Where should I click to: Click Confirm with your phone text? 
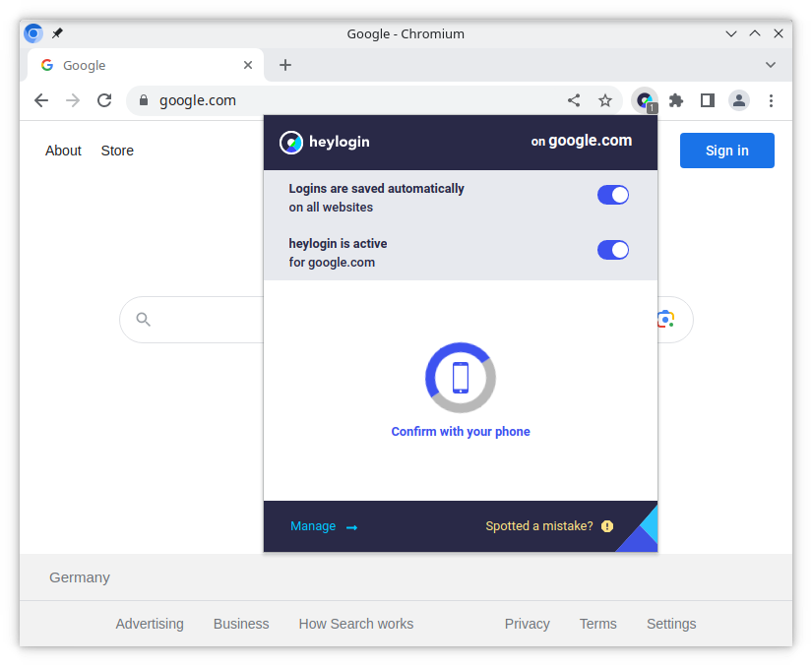click(x=461, y=432)
